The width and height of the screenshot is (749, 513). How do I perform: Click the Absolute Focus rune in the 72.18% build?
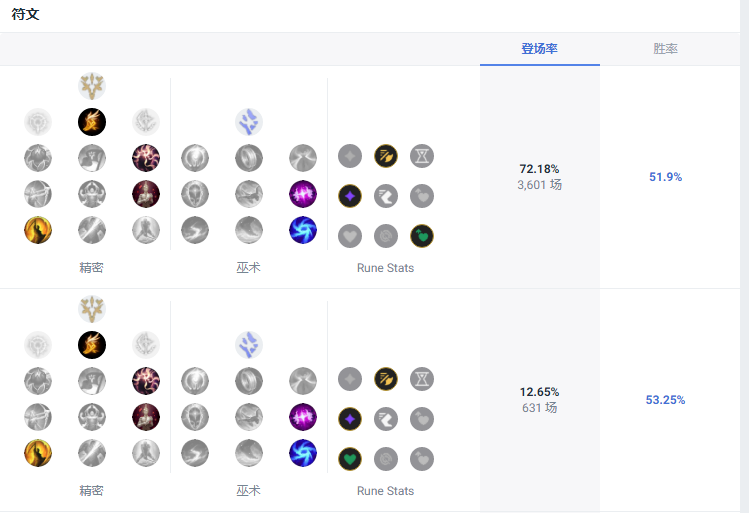click(x=302, y=194)
